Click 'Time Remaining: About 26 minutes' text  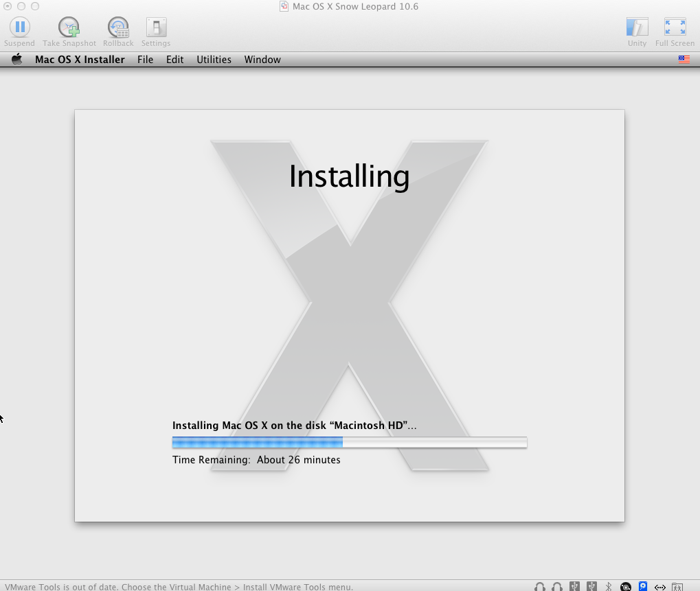pos(256,460)
